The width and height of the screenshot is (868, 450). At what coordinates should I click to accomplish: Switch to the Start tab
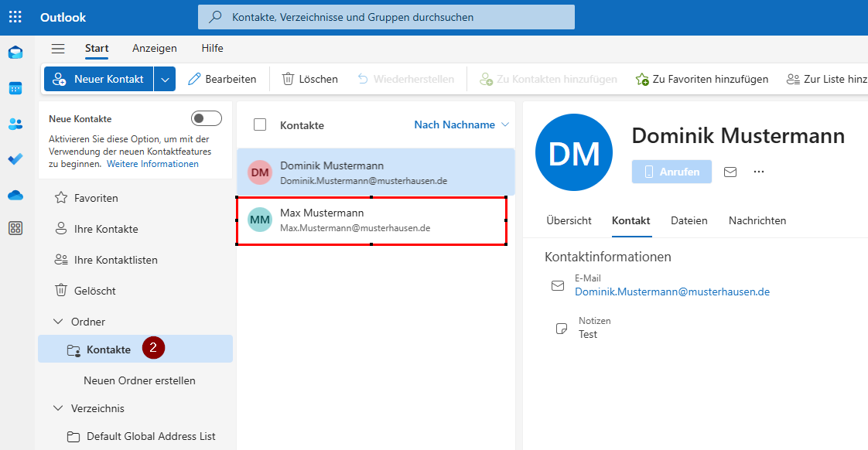[97, 49]
